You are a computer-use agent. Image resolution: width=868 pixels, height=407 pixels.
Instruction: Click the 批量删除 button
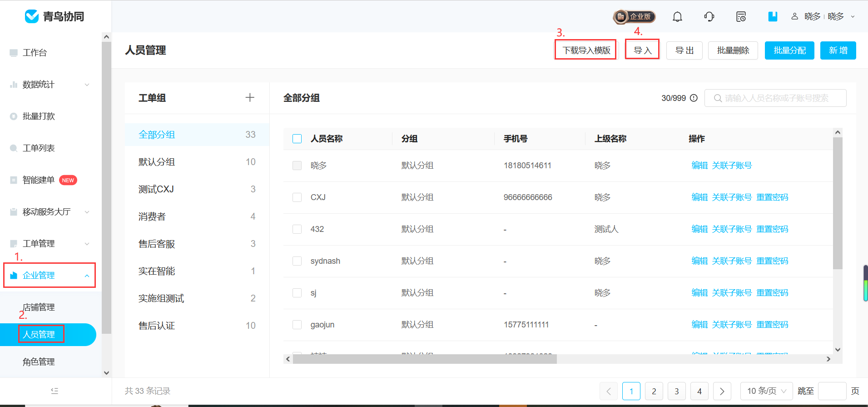733,50
